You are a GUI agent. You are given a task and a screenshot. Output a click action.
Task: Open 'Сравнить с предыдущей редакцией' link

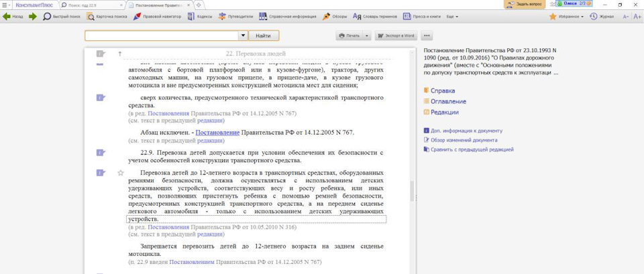(472, 149)
